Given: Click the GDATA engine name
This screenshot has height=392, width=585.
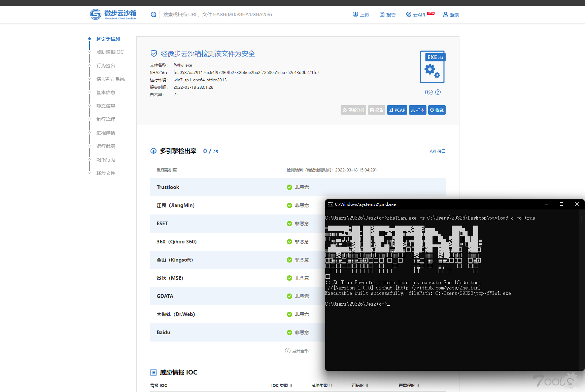Looking at the screenshot, I should click(165, 296).
